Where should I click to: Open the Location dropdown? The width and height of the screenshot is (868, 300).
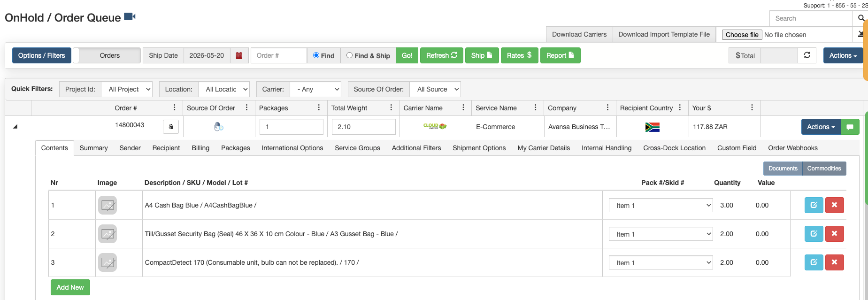224,89
